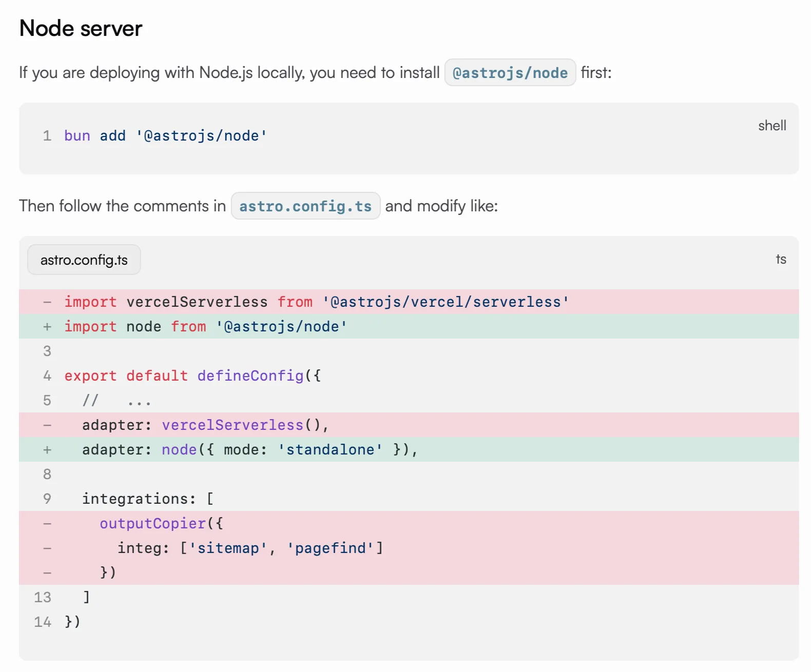
Task: Click the 'export default defineConfig({' line
Action: [x=192, y=375]
